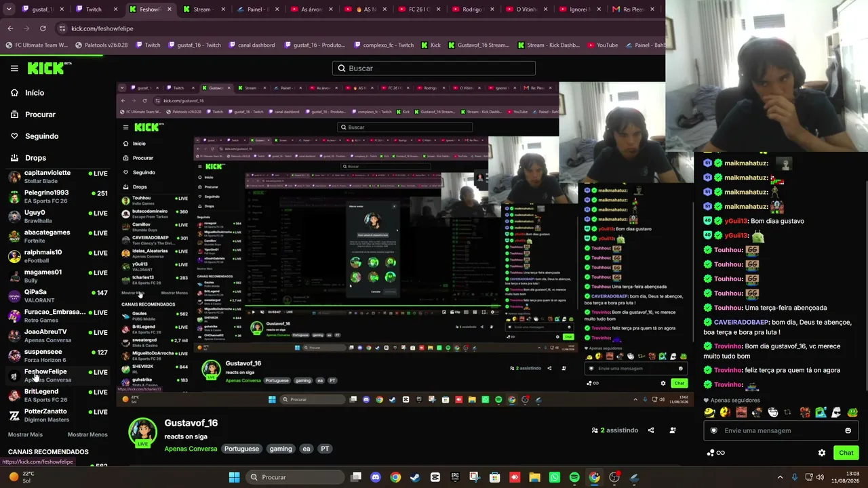Click the Buscar search field

click(x=434, y=68)
